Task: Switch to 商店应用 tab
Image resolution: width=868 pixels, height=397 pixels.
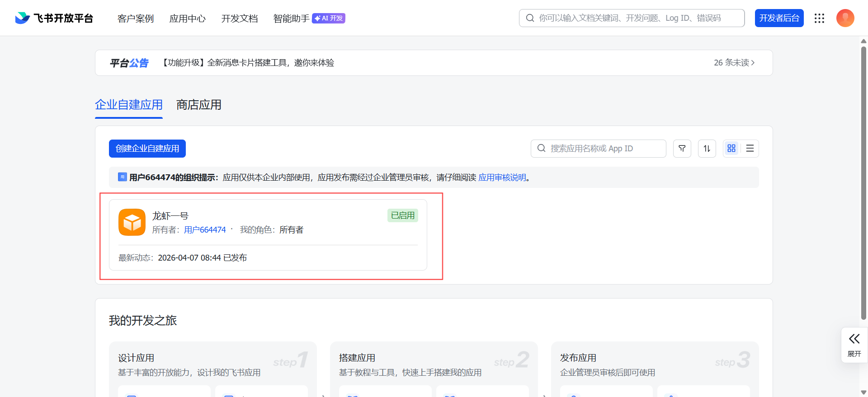Action: point(199,105)
